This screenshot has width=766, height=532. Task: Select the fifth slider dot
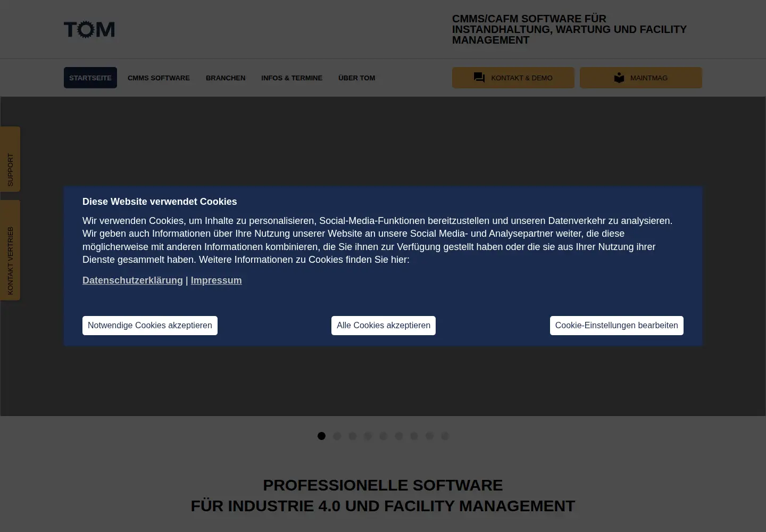(383, 436)
